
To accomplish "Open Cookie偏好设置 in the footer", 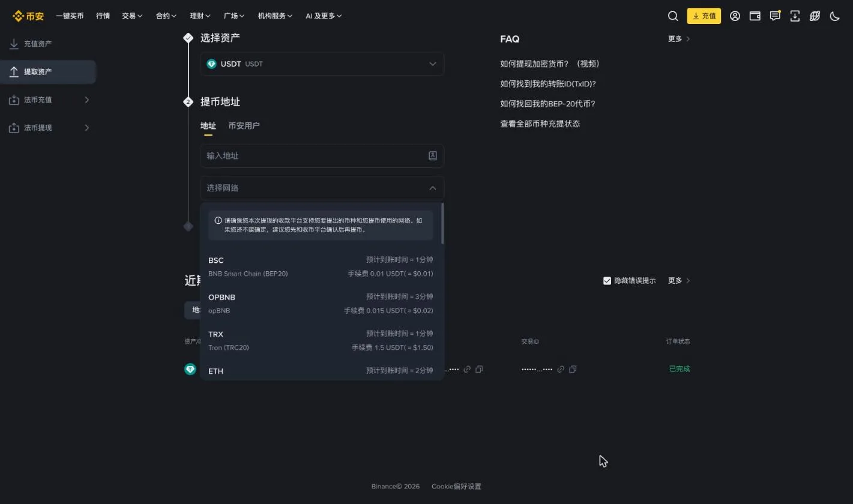I will pyautogui.click(x=456, y=487).
